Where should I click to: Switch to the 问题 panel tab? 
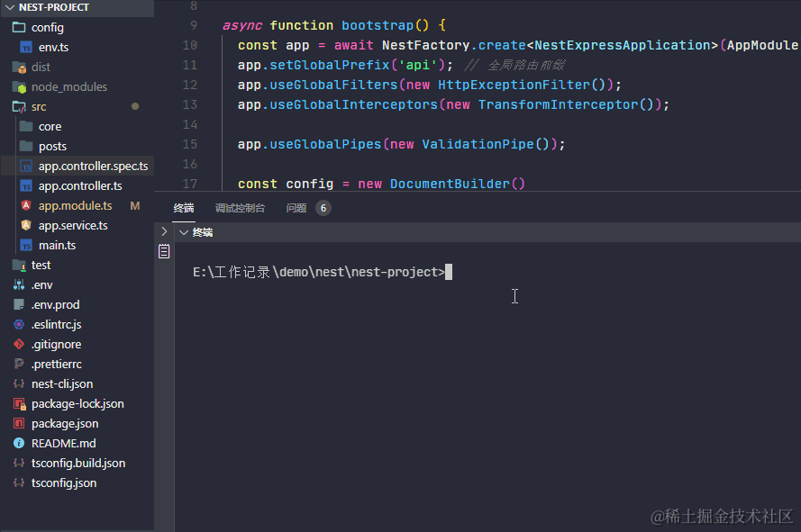coord(296,208)
